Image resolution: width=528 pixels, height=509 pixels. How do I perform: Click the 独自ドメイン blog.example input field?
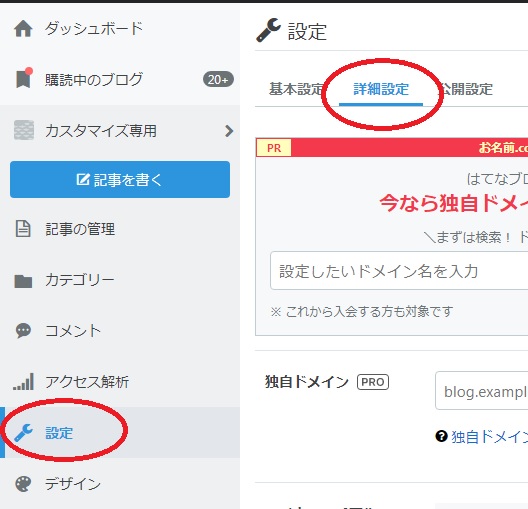click(482, 391)
